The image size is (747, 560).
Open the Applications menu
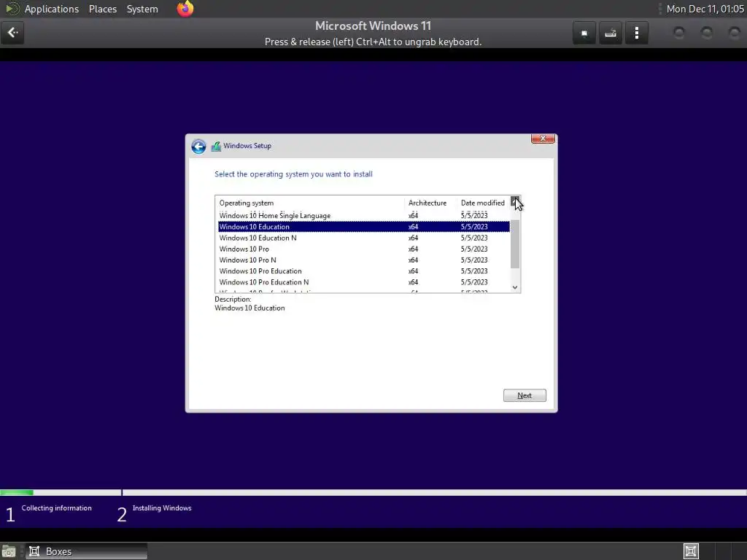point(52,9)
